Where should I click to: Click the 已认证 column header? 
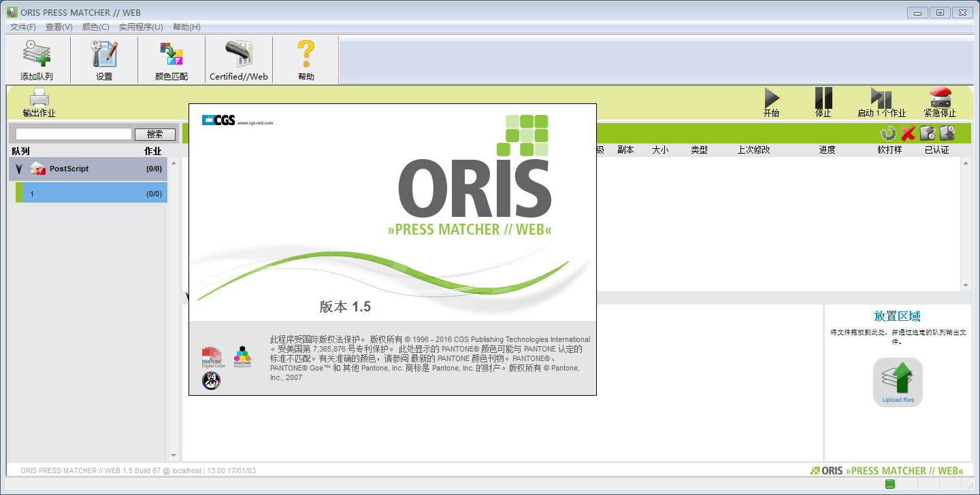coord(937,150)
